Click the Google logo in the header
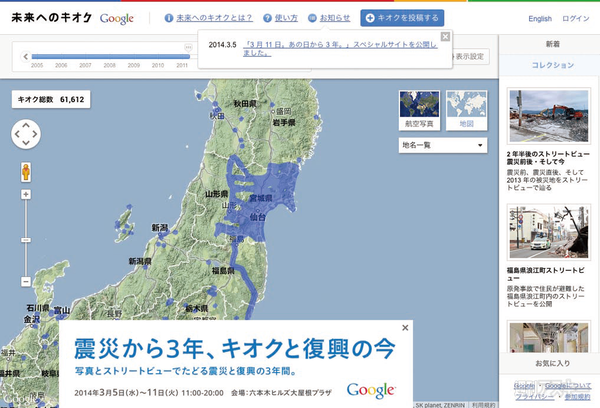Viewport: 600px width, 408px height. 117,18
